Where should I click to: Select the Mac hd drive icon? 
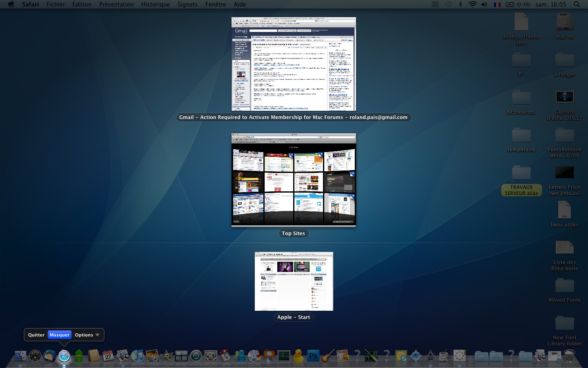pyautogui.click(x=565, y=25)
